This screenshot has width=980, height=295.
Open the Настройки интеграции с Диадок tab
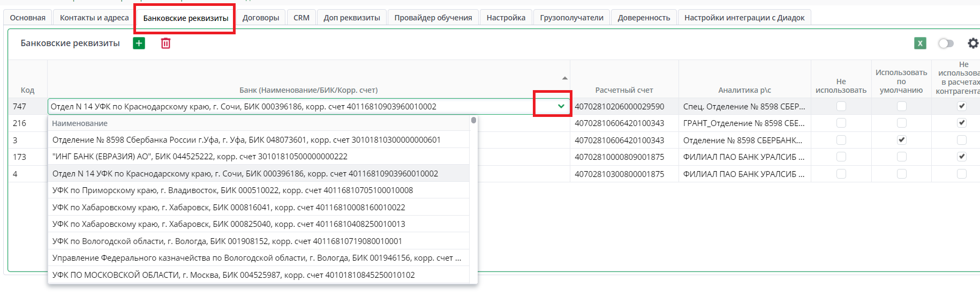click(744, 18)
